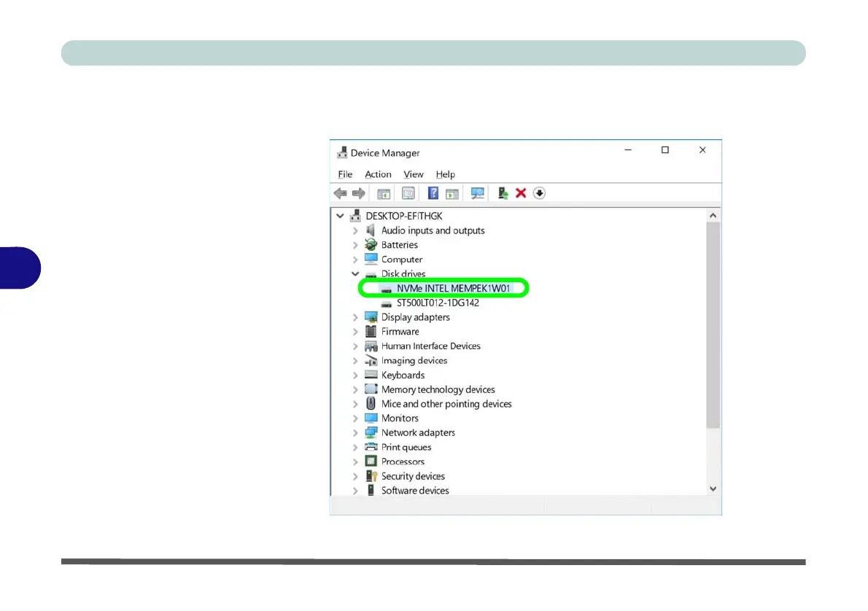Image resolution: width=868 pixels, height=611 pixels.
Task: Select the Keyboards category label
Action: (x=403, y=375)
